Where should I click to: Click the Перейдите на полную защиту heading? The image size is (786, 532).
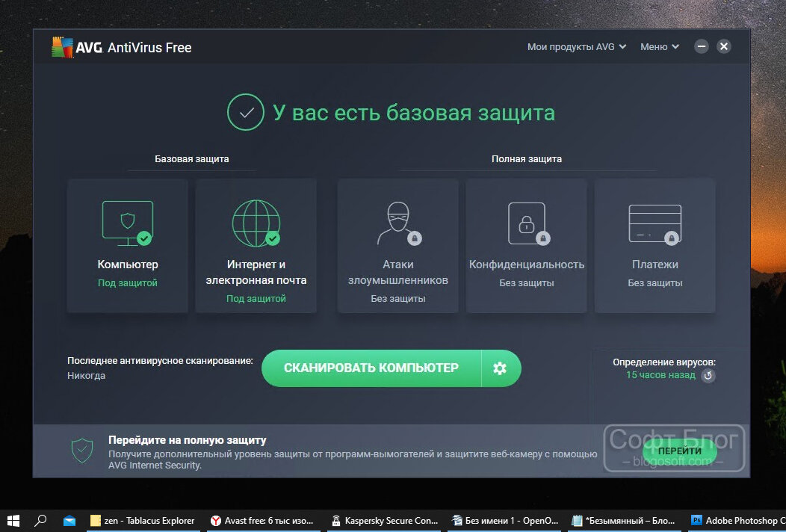188,440
